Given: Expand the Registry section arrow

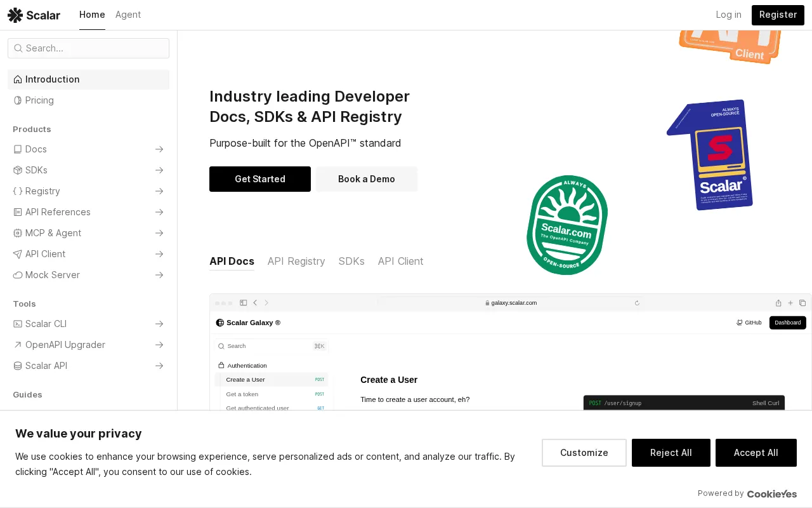Looking at the screenshot, I should 159,191.
